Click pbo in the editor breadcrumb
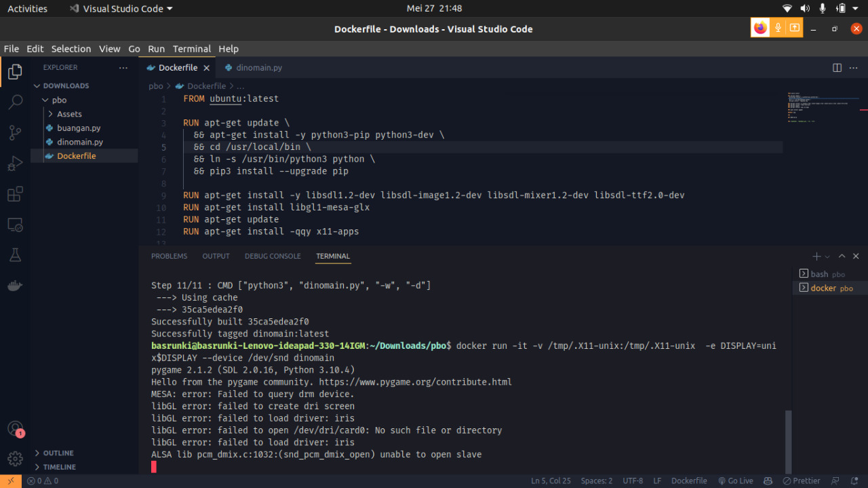The height and width of the screenshot is (488, 868). pos(156,86)
